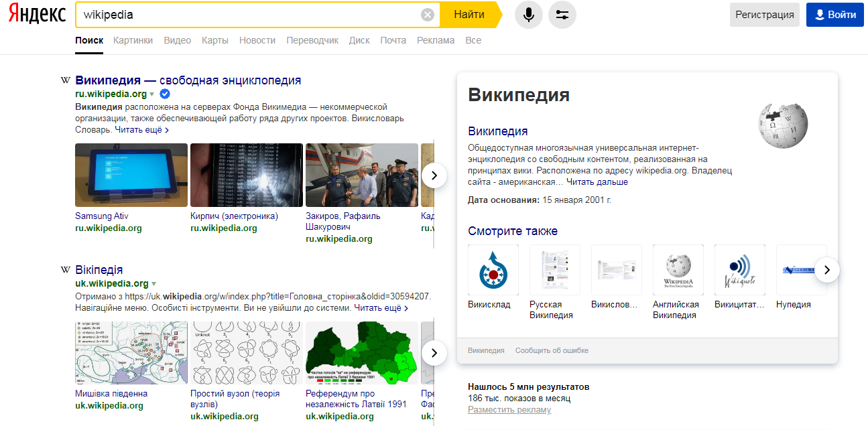868x430 pixels.
Task: Select the Поиск tab
Action: 89,40
